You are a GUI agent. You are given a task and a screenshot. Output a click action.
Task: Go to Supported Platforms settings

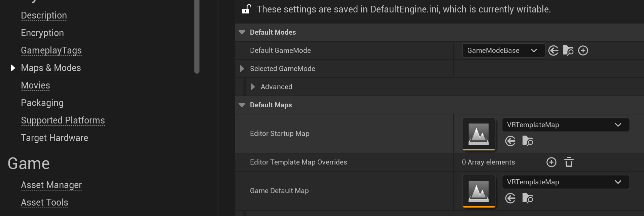[x=63, y=120]
